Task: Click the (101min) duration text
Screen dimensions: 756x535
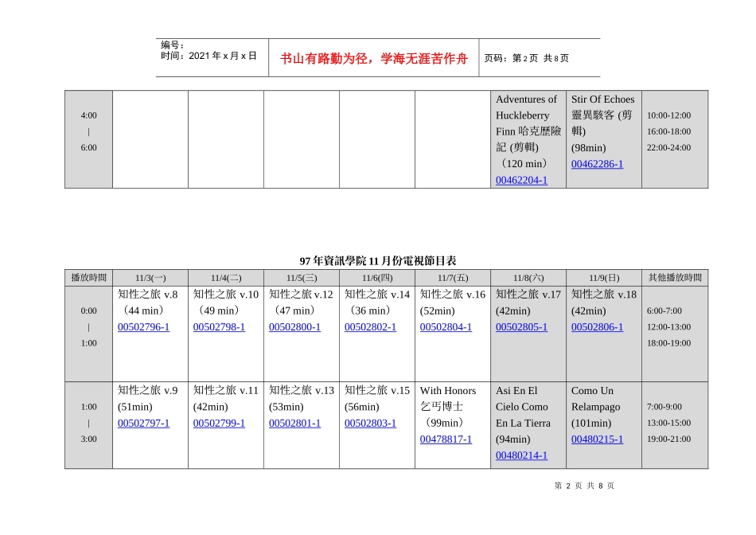Action: (x=591, y=423)
